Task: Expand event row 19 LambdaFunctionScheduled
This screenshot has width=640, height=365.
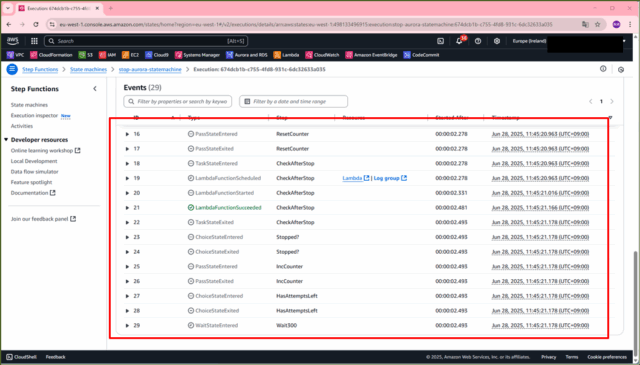Action: tap(127, 178)
